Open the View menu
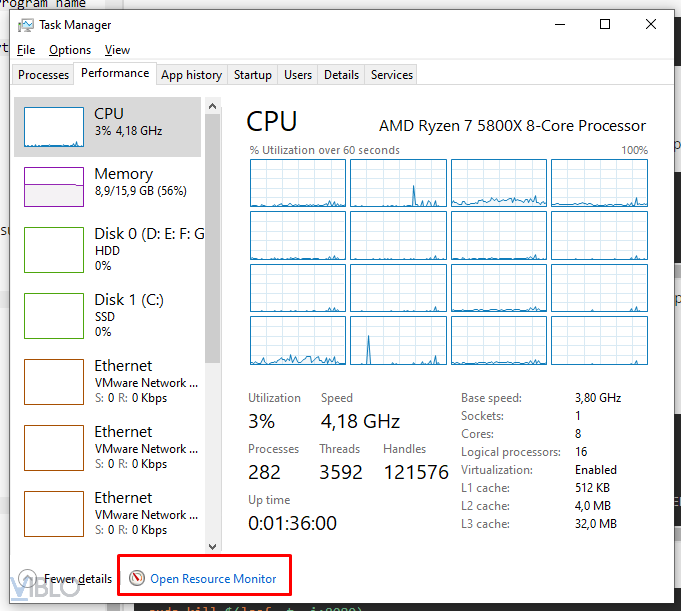The image size is (681, 611). (117, 50)
